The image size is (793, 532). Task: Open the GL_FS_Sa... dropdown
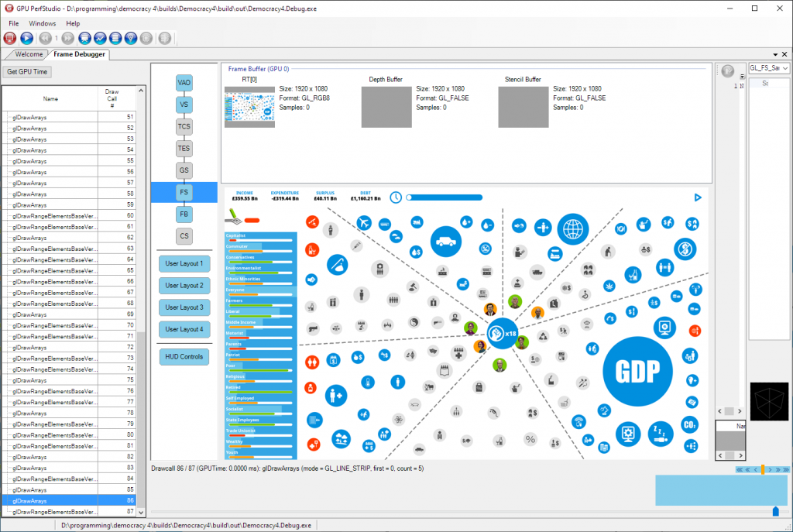[x=769, y=68]
